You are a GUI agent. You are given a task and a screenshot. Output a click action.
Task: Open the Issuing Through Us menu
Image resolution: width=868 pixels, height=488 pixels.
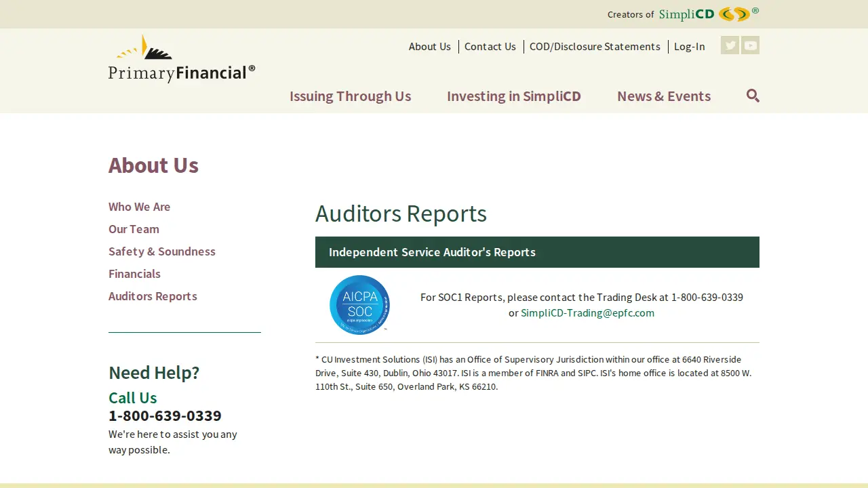coord(350,96)
